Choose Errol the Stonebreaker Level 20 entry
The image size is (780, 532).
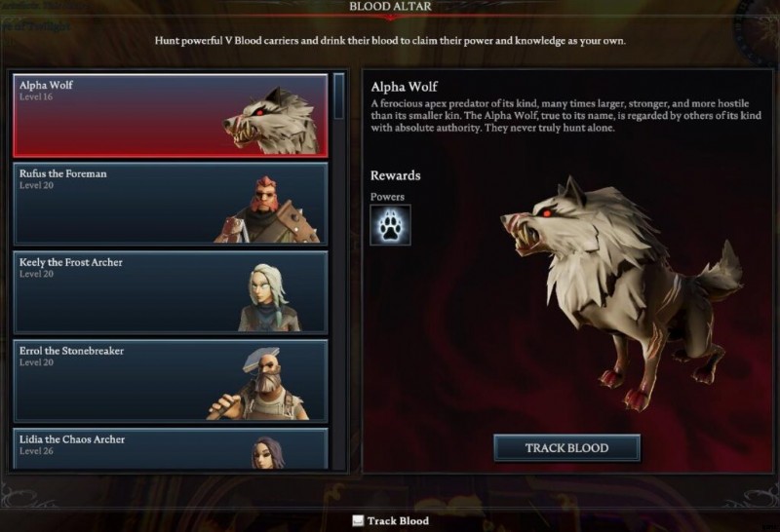coord(170,381)
